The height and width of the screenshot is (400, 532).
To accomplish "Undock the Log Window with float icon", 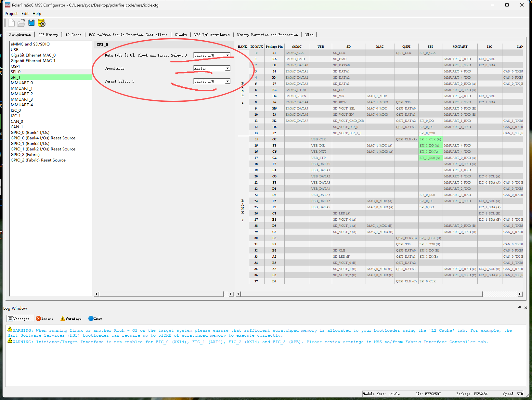I will coord(519,308).
